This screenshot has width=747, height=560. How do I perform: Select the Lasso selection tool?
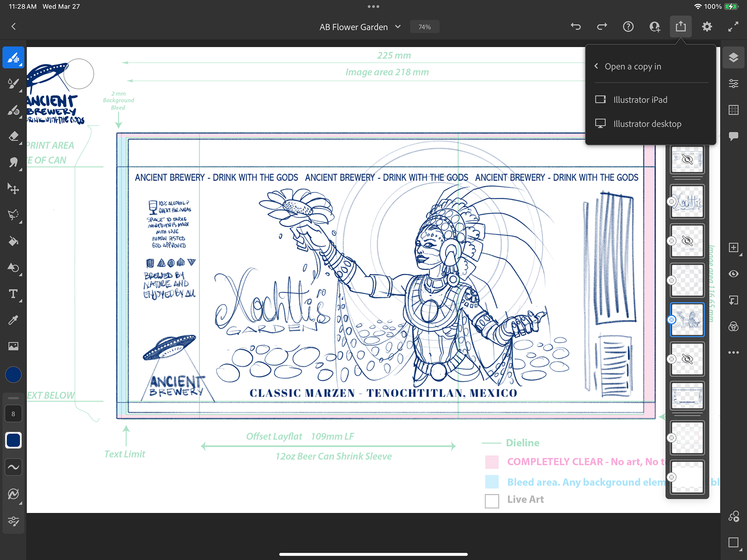(x=13, y=215)
